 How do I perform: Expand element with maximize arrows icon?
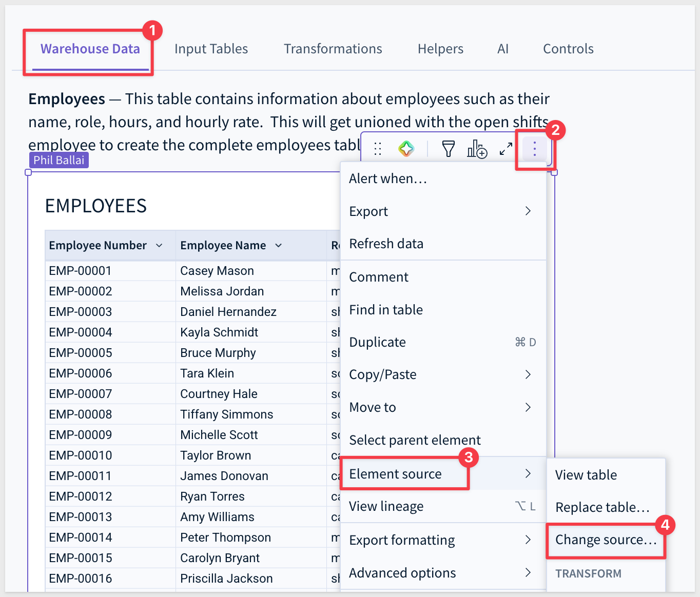[x=506, y=149]
